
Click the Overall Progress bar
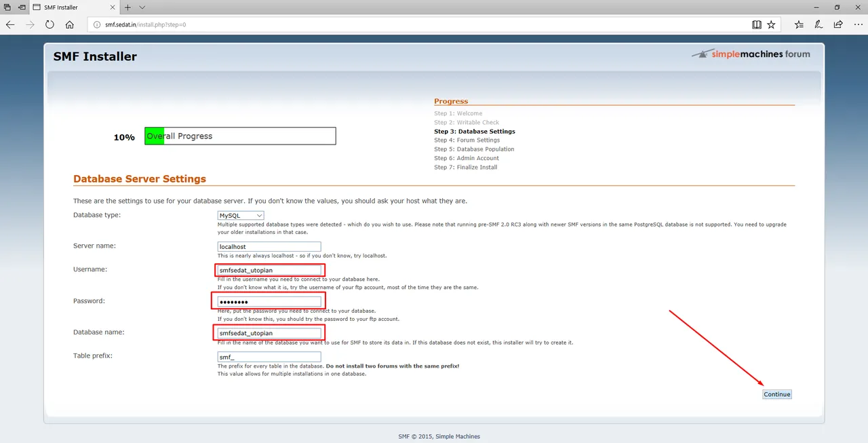pos(240,136)
